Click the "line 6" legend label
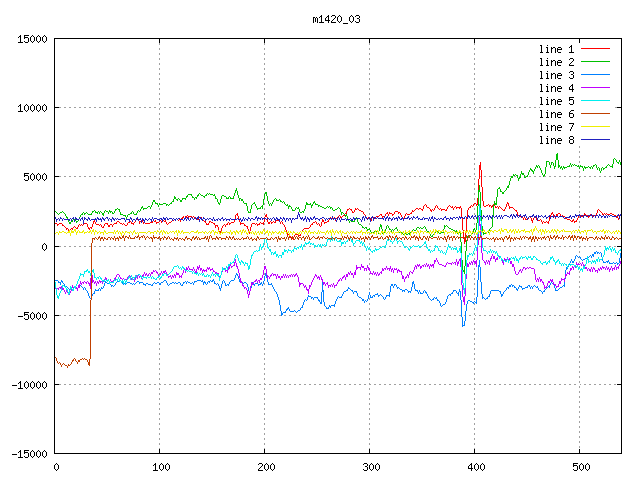The image size is (640, 480). [557, 114]
